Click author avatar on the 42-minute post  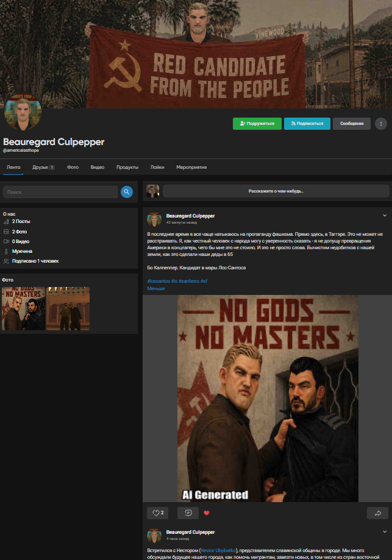point(154,219)
